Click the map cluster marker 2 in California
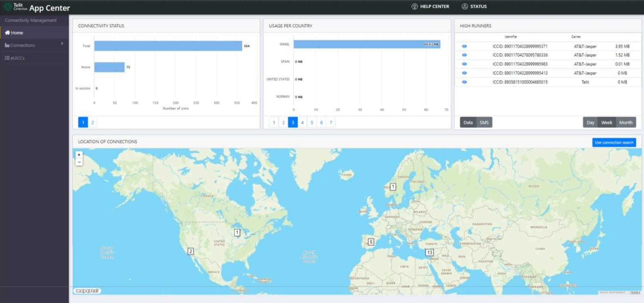Image resolution: width=644 pixels, height=303 pixels. tap(190, 252)
